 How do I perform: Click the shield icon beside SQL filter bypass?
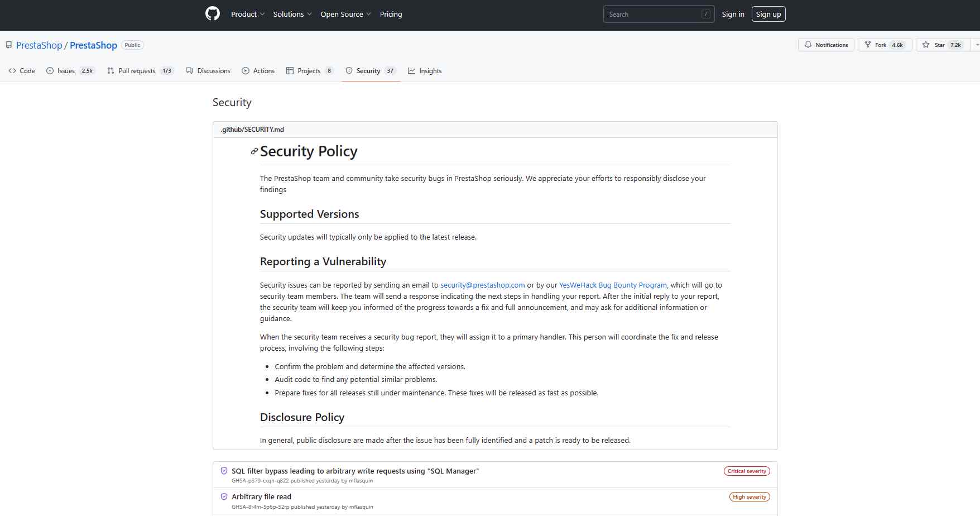[x=224, y=471]
